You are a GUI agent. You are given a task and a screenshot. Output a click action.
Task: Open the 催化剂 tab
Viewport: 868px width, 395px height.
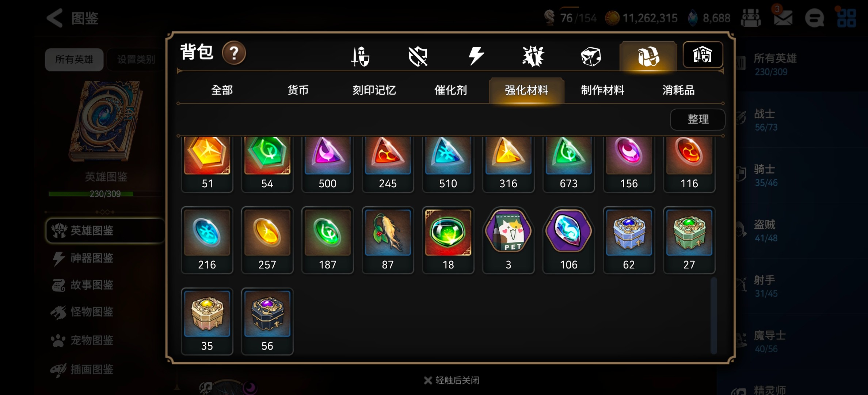tap(450, 90)
